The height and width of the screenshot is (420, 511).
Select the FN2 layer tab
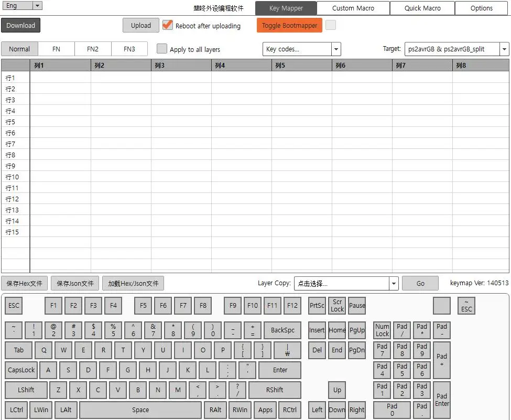click(93, 49)
